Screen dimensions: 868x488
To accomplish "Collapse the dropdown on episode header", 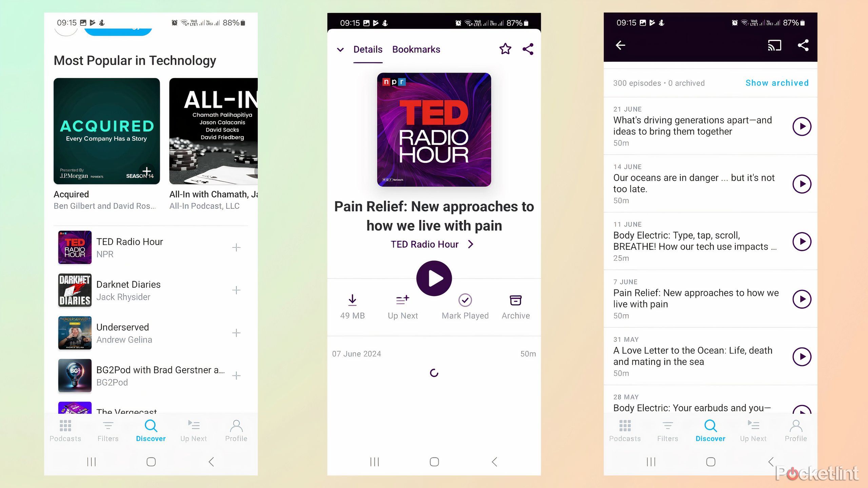I will (341, 50).
